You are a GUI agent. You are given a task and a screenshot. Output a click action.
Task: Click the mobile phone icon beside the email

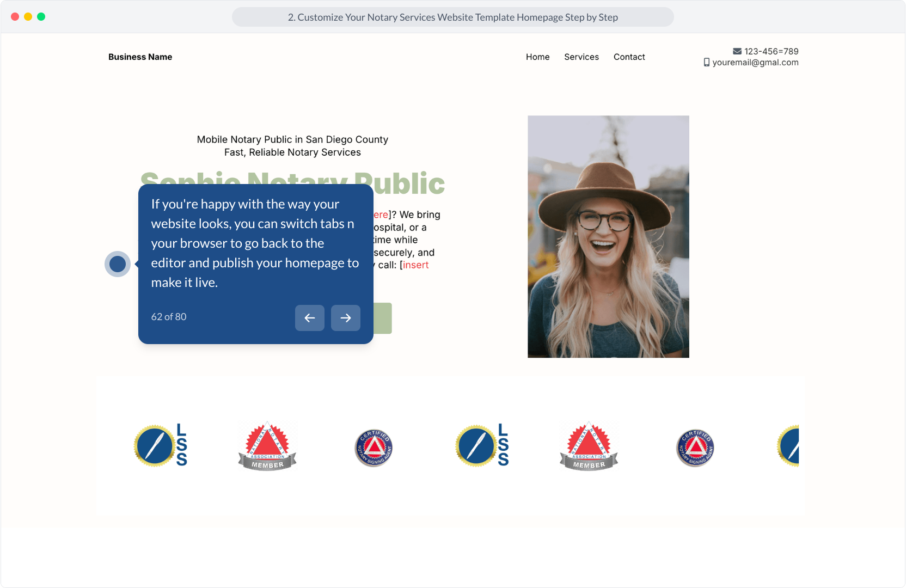coord(707,63)
